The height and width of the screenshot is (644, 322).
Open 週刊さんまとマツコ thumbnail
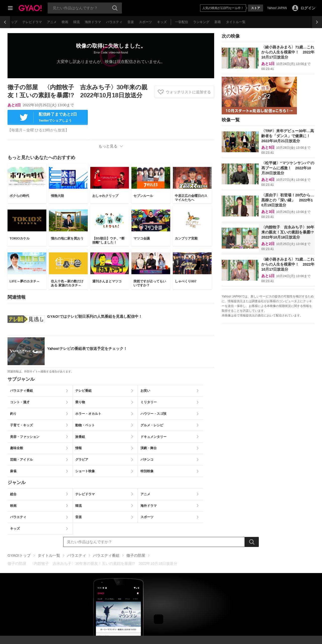(110, 263)
